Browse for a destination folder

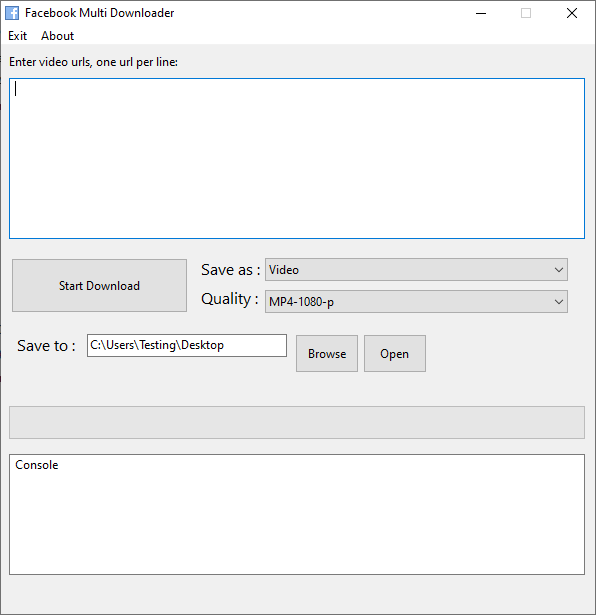[327, 353]
